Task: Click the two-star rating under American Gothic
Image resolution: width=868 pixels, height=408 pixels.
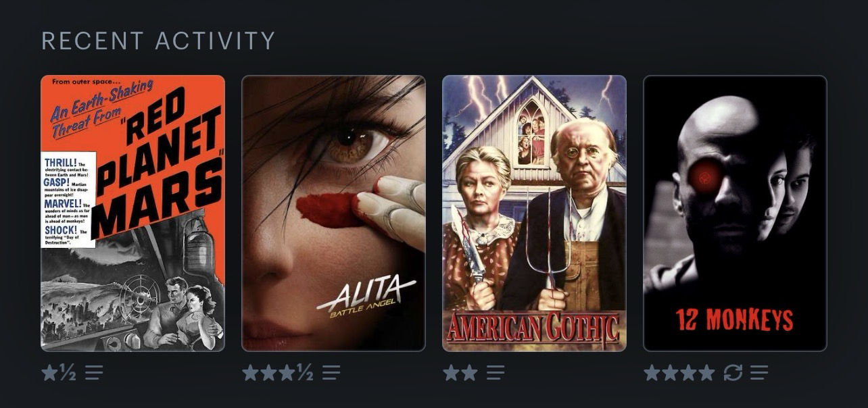Action: point(460,373)
